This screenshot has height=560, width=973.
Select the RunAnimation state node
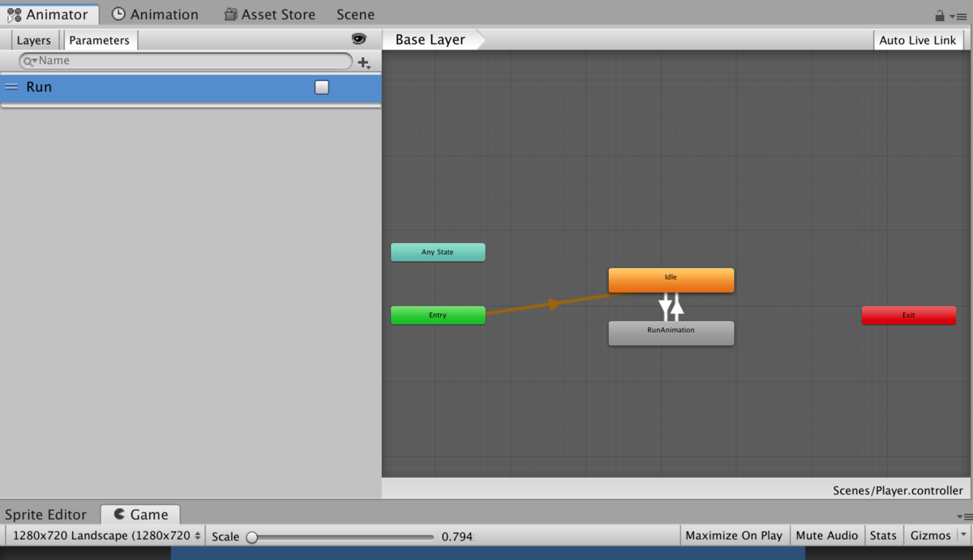671,333
